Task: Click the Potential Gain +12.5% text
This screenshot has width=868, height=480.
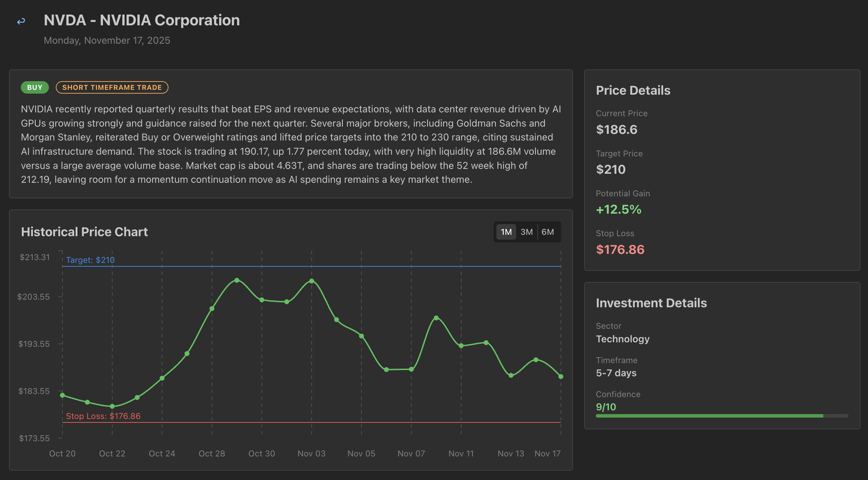Action: (x=618, y=209)
